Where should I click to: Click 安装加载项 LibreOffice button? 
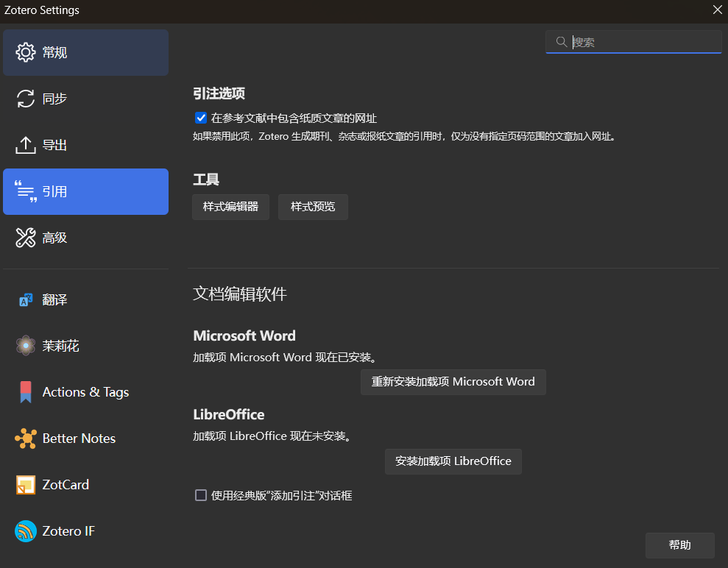click(x=453, y=461)
